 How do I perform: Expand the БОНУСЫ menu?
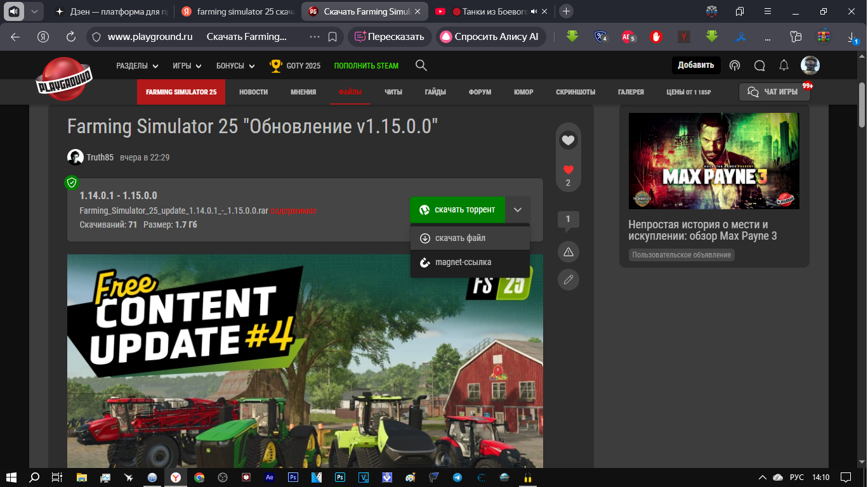coord(235,65)
